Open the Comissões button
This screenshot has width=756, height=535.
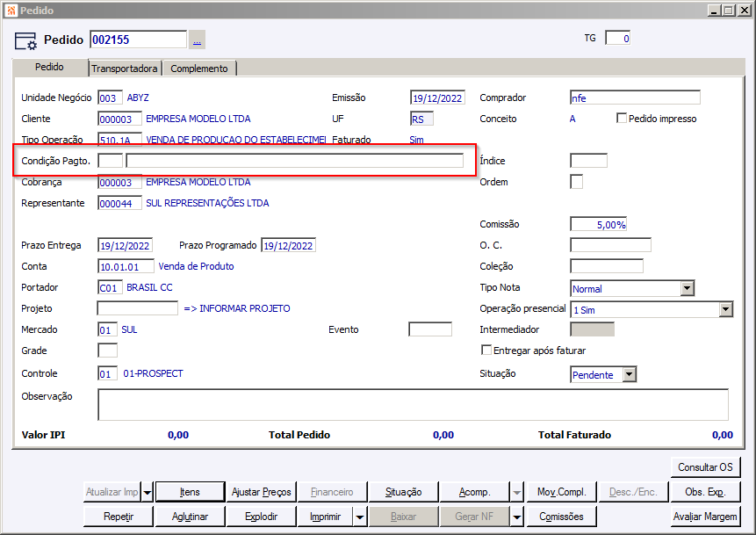click(562, 517)
